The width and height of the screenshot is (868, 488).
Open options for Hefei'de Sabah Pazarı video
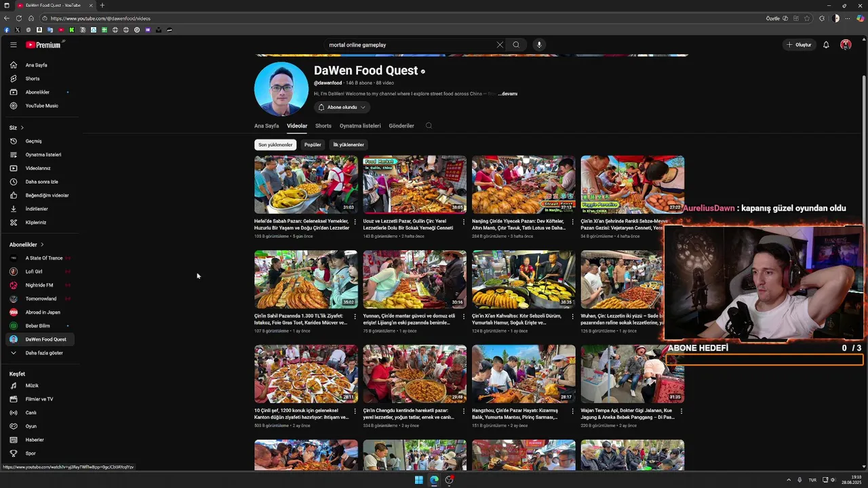coord(355,222)
